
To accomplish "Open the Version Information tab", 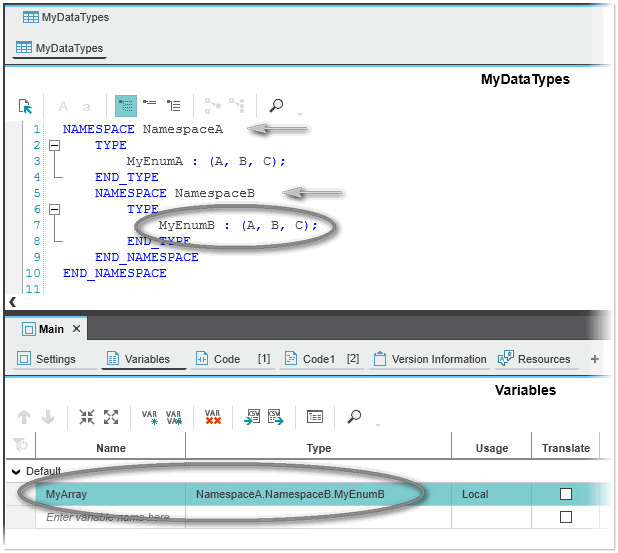I will coord(429,359).
